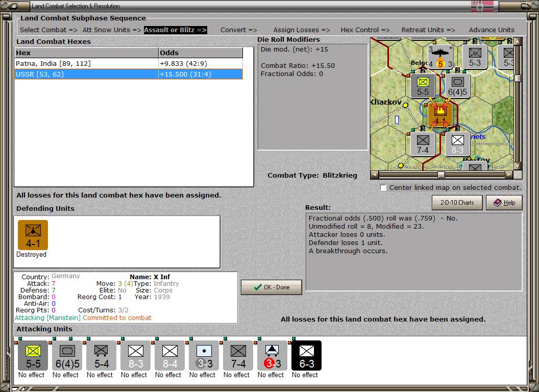Select the 6(4)5 armor attacking unit

pyautogui.click(x=67, y=356)
